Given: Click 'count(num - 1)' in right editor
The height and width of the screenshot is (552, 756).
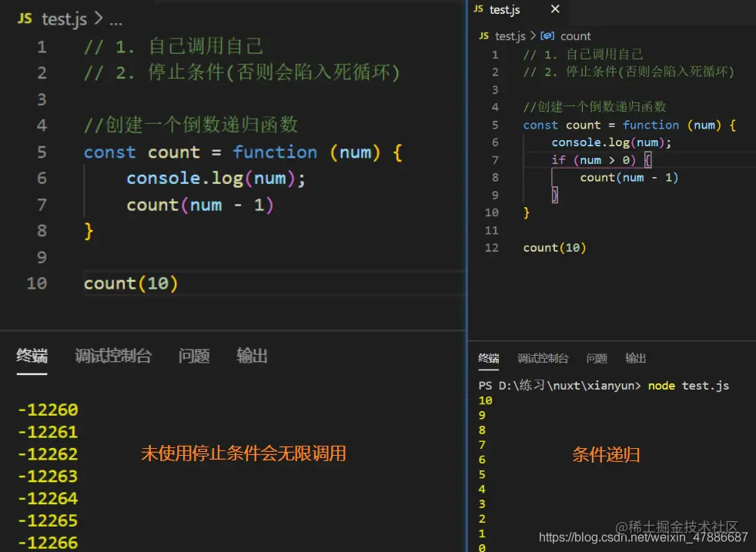Looking at the screenshot, I should coord(629,177).
